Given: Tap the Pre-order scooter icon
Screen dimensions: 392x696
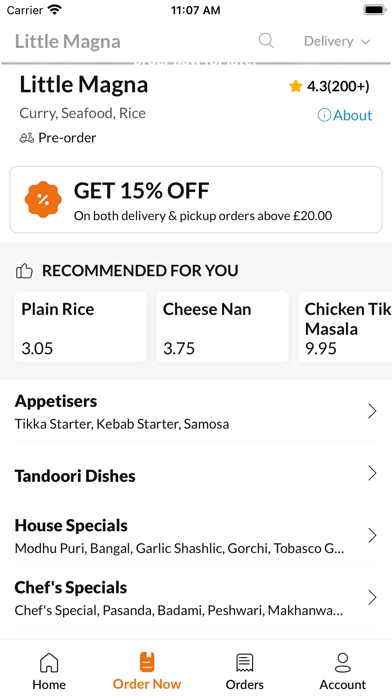Looking at the screenshot, I should tap(27, 138).
